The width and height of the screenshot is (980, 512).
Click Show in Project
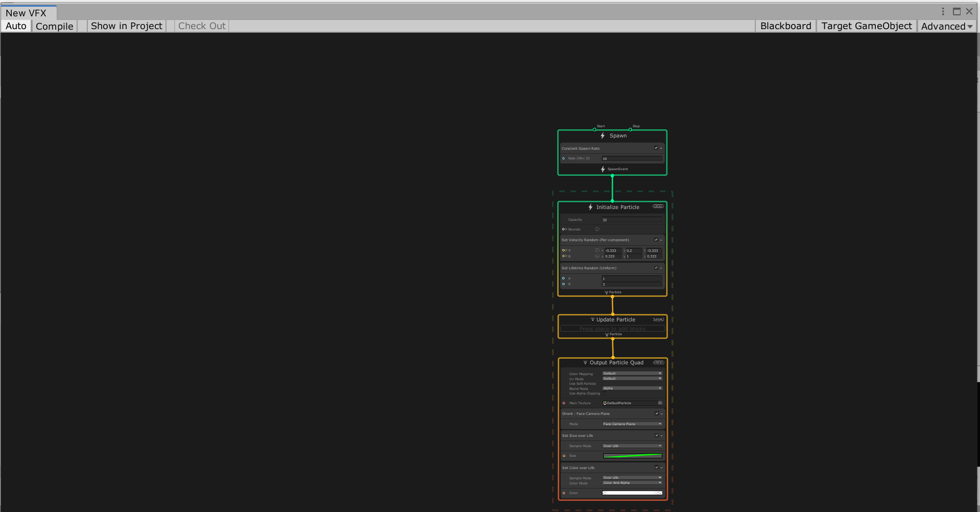pos(127,26)
